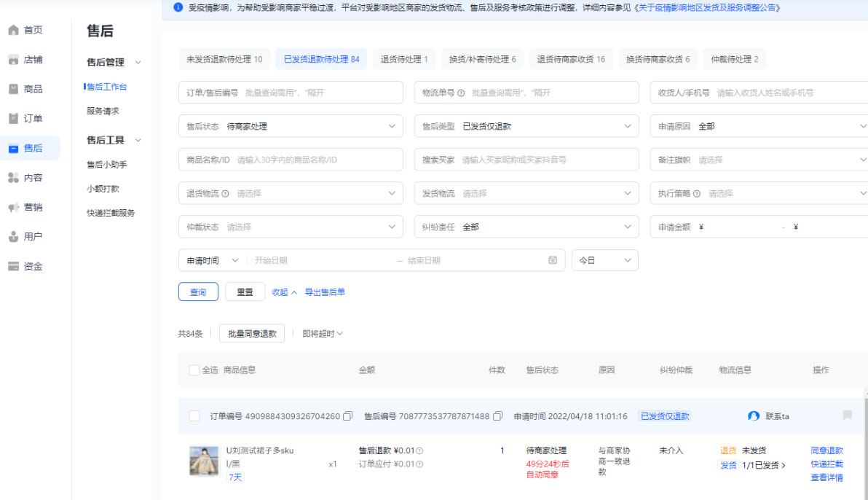This screenshot has width=868, height=500.
Task: Open the 营销 section in the sidebar
Action: [x=29, y=207]
